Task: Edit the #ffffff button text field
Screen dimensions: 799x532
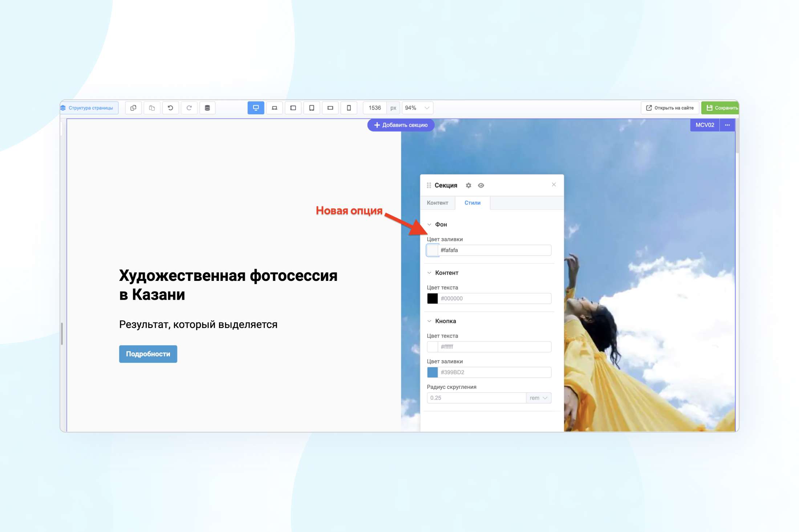Action: 494,347
